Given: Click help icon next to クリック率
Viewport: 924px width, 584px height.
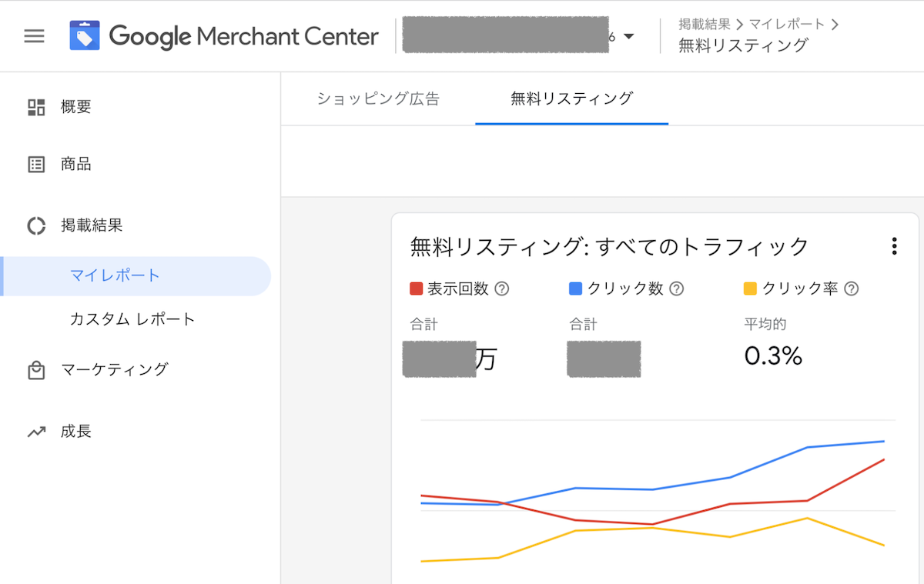Looking at the screenshot, I should (x=852, y=289).
